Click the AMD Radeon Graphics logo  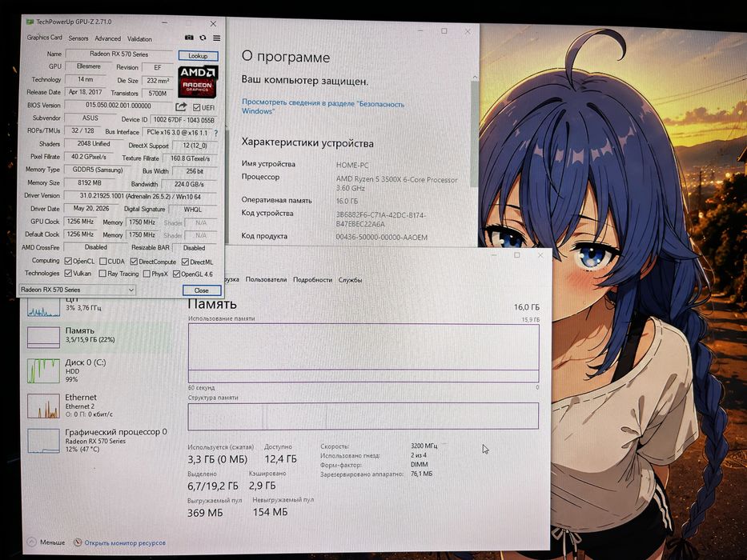click(198, 82)
